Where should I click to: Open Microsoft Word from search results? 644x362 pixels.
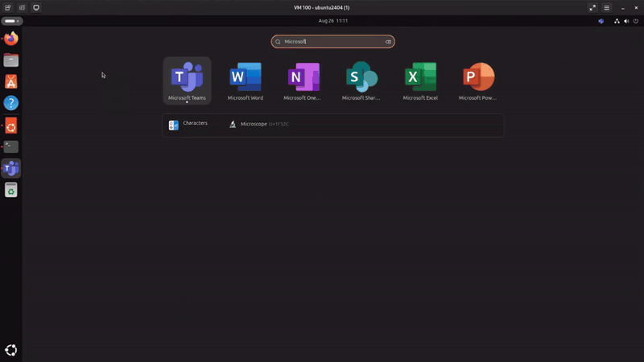[x=246, y=80]
